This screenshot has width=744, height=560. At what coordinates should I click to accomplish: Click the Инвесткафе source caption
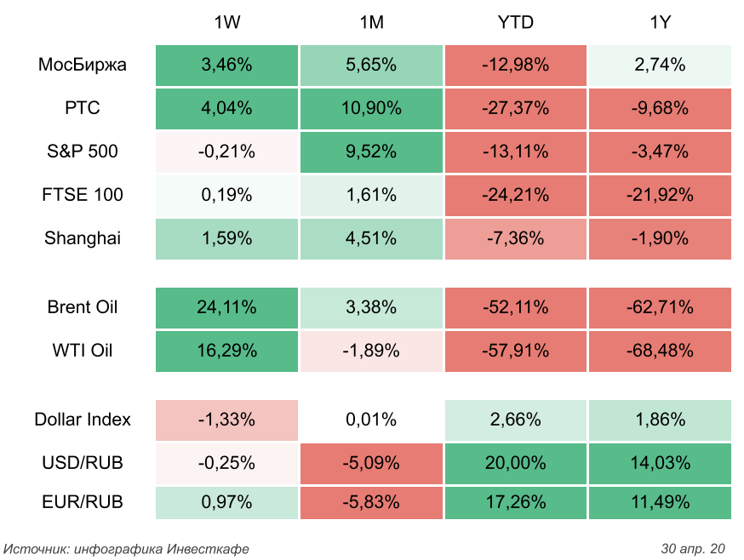[x=127, y=548]
